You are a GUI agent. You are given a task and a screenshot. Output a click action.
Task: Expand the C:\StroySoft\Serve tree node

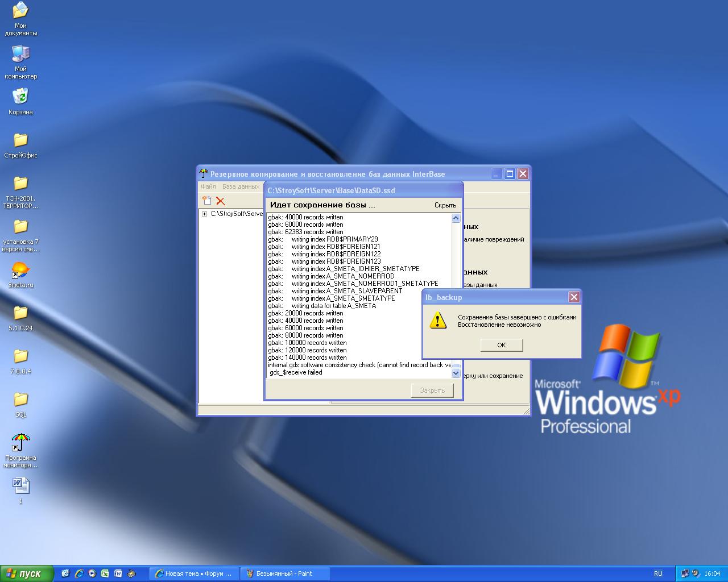[204, 214]
